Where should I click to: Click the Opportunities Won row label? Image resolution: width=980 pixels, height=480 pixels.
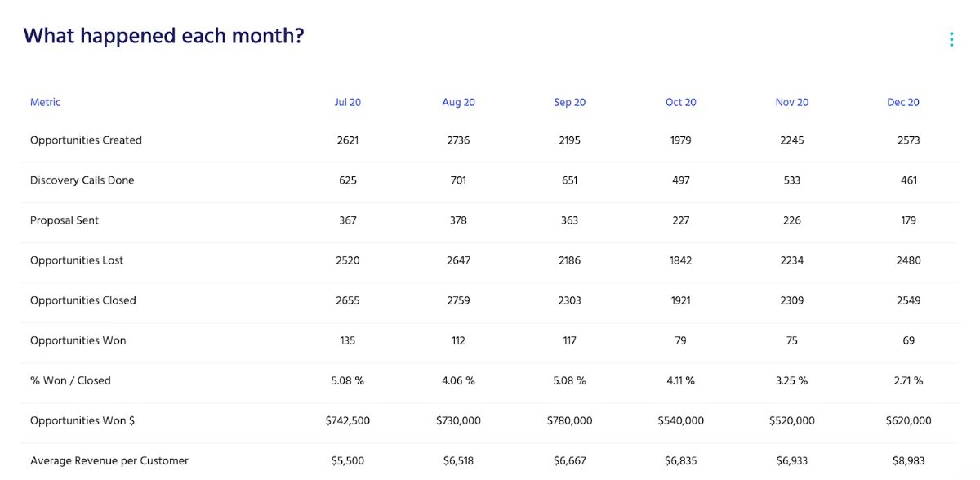[x=78, y=340]
